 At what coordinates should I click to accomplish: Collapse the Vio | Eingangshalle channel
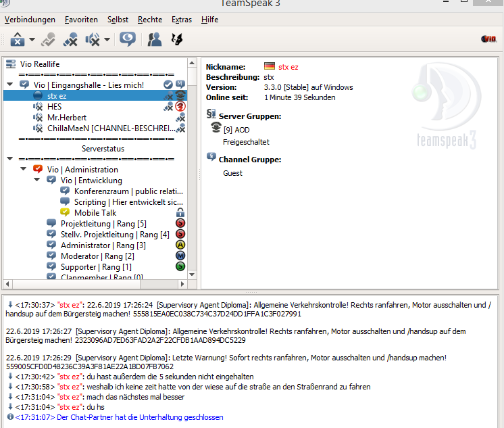coord(10,85)
